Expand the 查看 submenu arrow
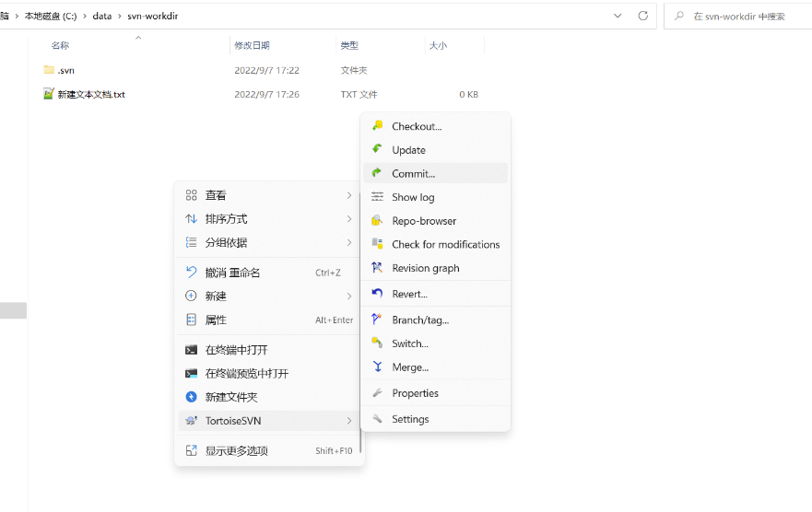Image resolution: width=812 pixels, height=512 pixels. coord(349,195)
